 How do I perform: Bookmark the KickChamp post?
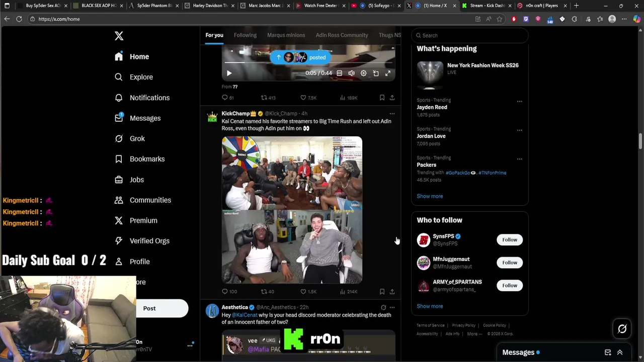pyautogui.click(x=382, y=292)
